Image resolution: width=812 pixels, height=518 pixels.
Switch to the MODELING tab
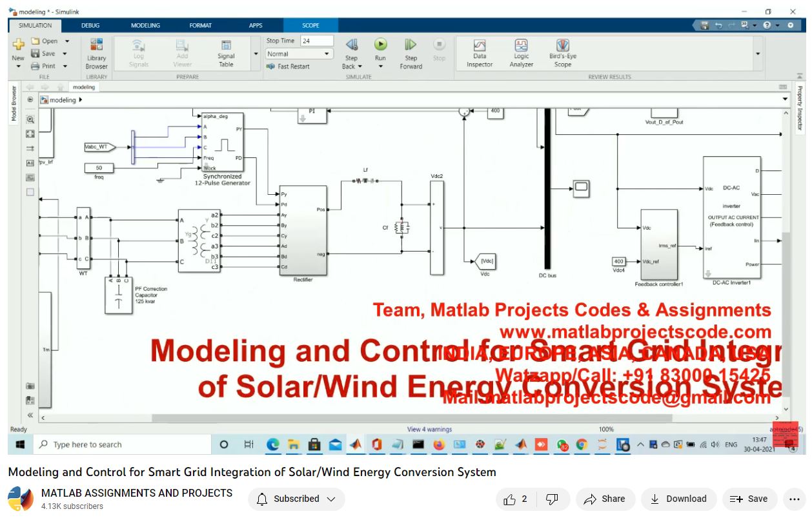(x=145, y=25)
